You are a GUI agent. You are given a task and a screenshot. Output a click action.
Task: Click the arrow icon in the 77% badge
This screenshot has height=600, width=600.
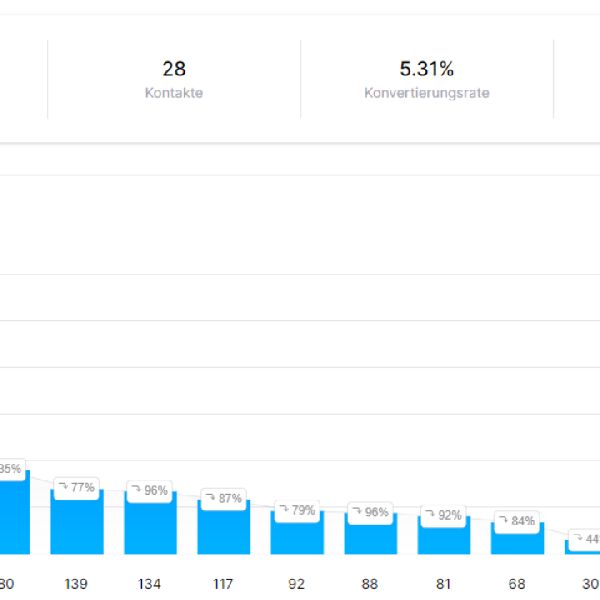[x=63, y=487]
